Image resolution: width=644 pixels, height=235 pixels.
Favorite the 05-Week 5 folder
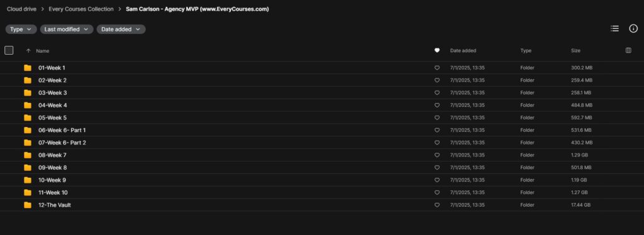click(437, 117)
